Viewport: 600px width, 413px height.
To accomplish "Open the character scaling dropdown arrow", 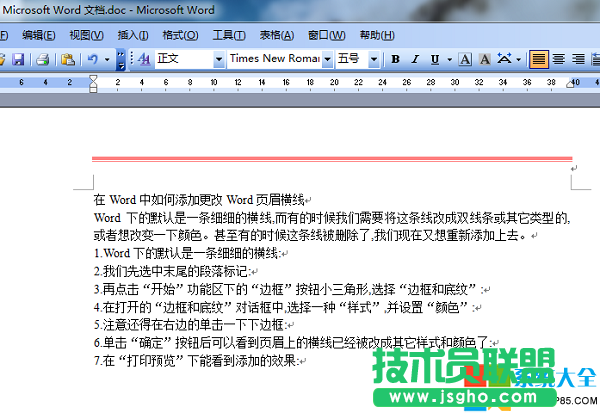I will pos(518,60).
